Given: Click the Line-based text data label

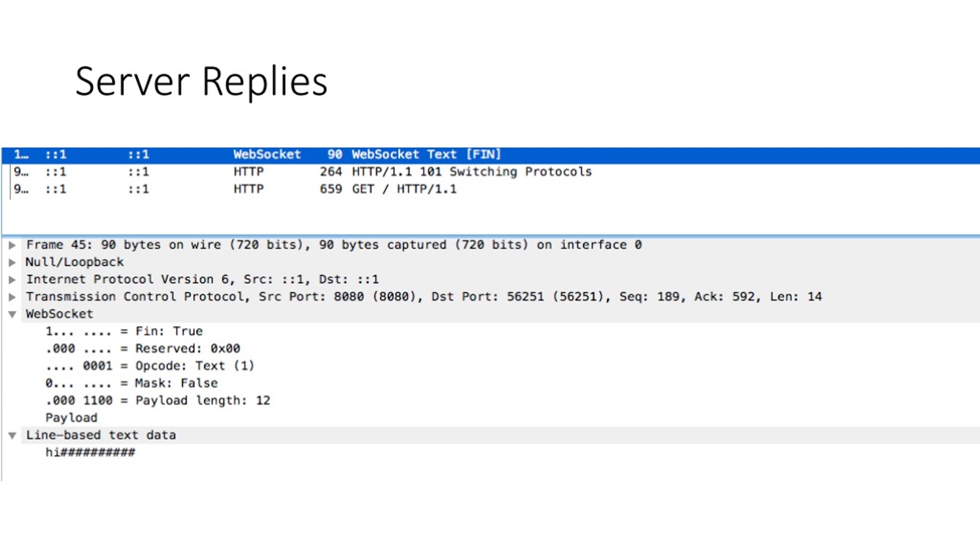Looking at the screenshot, I should point(101,435).
